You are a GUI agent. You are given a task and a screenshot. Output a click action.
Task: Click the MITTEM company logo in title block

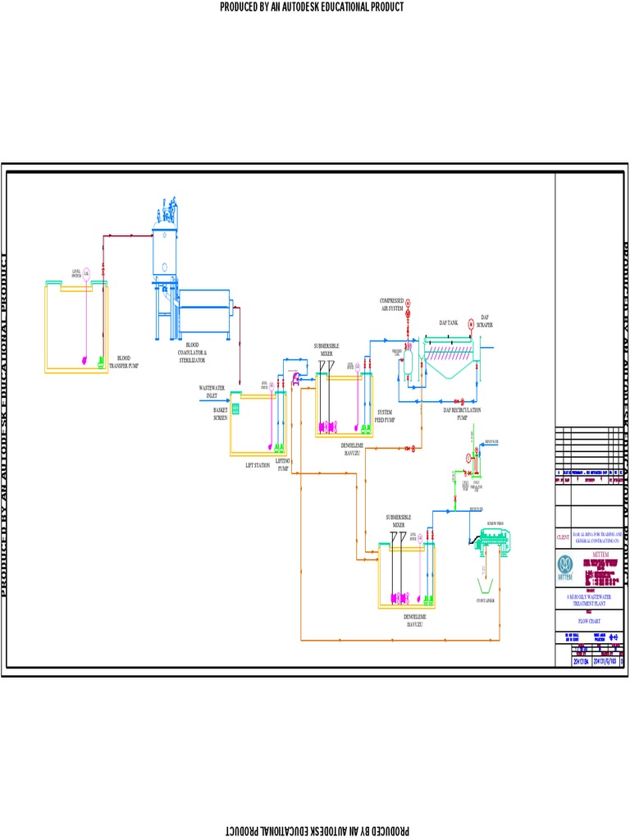coord(565,568)
